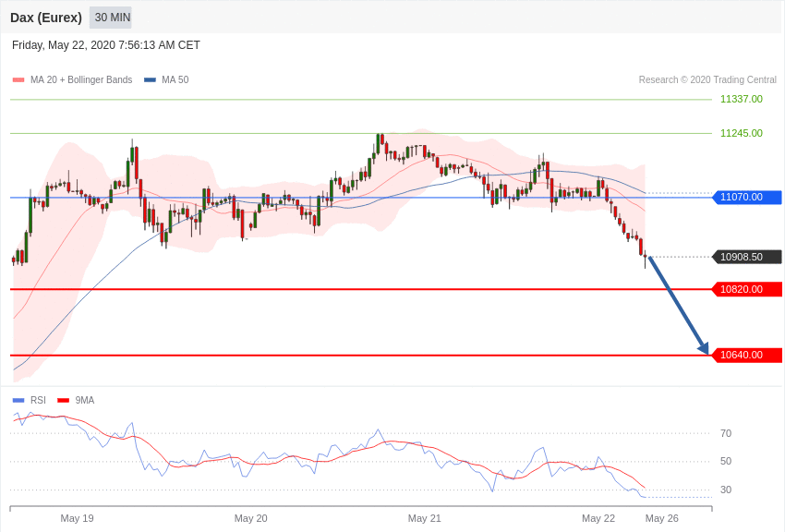This screenshot has height=532, width=785.
Task: Click the MA 50 blue legend swatch
Action: click(150, 80)
